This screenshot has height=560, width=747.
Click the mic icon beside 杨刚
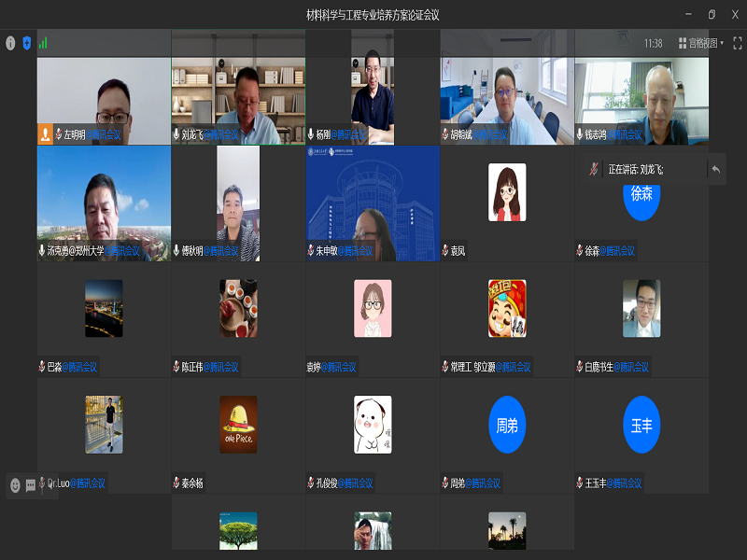pyautogui.click(x=311, y=134)
